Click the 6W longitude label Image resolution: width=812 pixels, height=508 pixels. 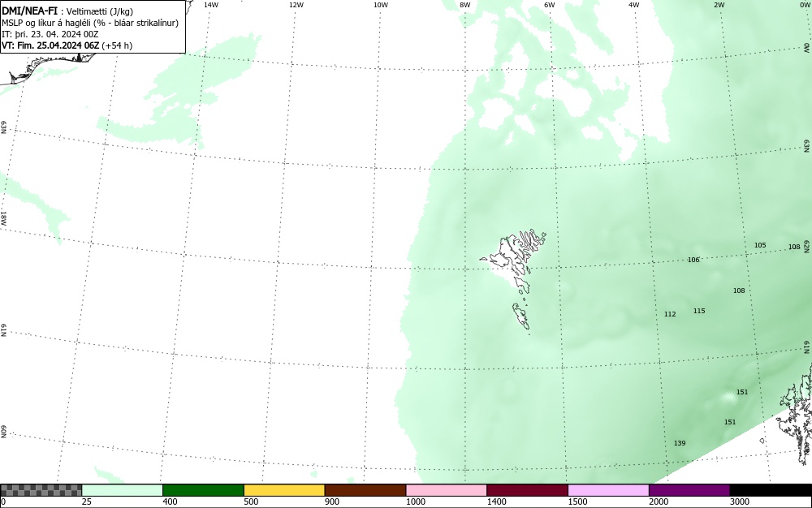[x=550, y=5]
